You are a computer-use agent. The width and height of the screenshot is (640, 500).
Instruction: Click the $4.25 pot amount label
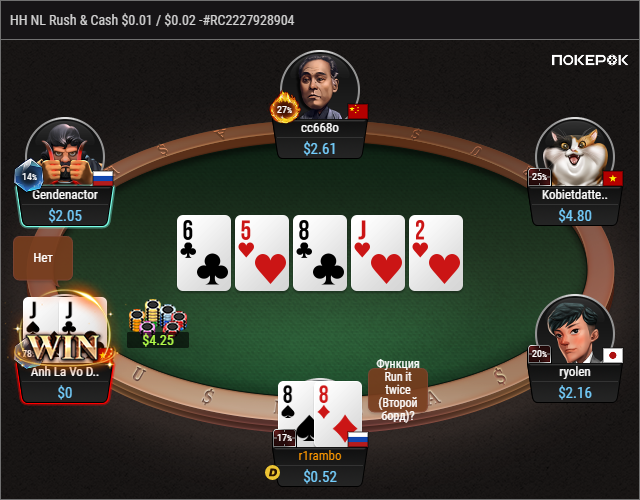(x=158, y=340)
